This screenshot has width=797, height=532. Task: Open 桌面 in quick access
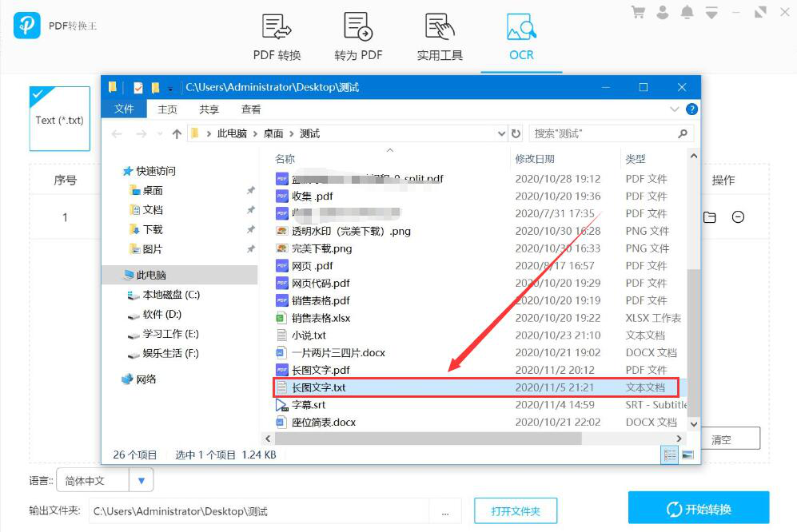click(x=146, y=190)
